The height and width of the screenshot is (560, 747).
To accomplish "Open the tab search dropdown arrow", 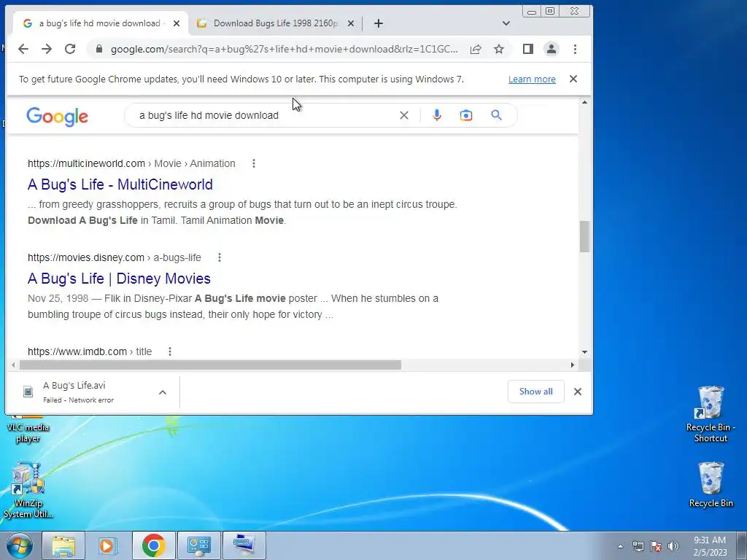I will click(x=506, y=23).
